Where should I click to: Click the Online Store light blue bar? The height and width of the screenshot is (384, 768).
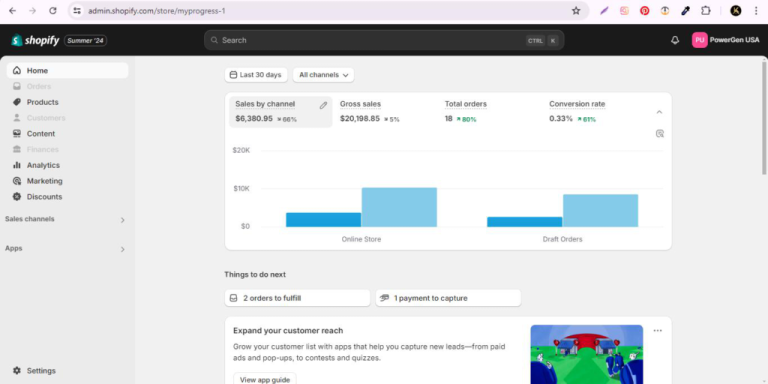pyautogui.click(x=399, y=207)
